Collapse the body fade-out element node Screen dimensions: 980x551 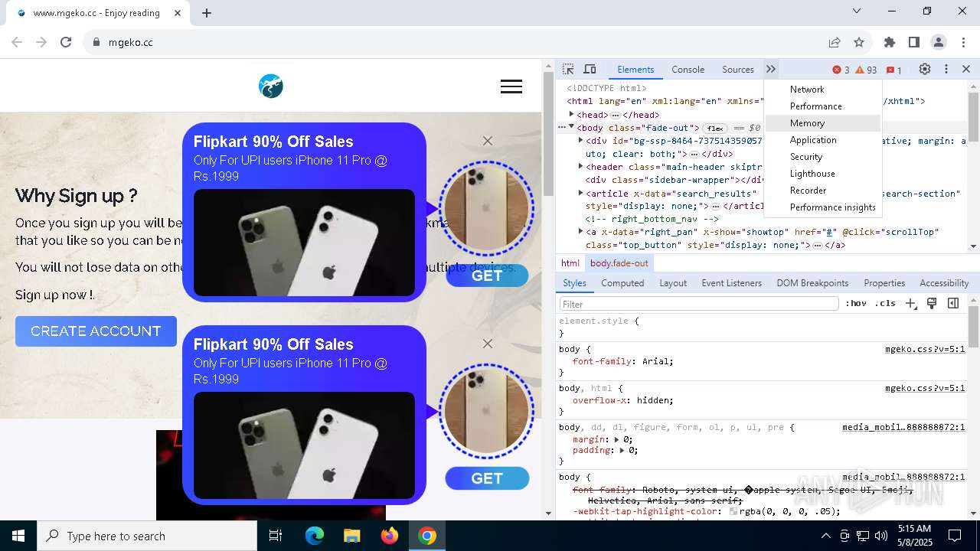(571, 128)
